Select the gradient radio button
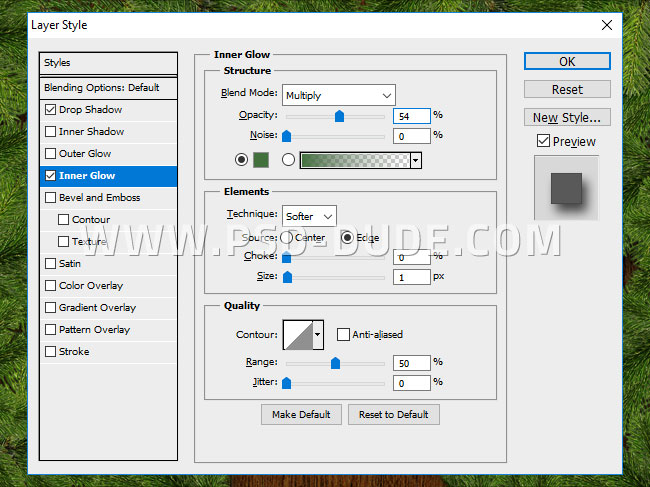 pos(289,160)
